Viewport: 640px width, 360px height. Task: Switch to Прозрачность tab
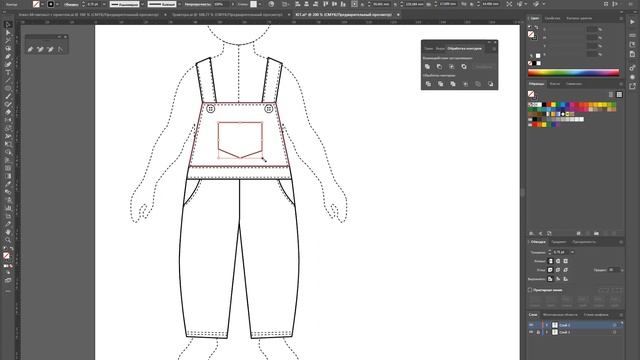(584, 242)
